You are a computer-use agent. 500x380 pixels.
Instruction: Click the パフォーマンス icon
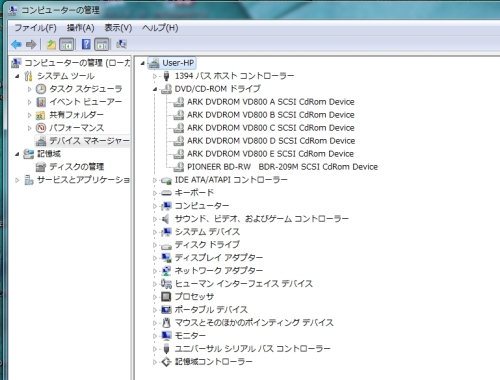click(x=41, y=128)
